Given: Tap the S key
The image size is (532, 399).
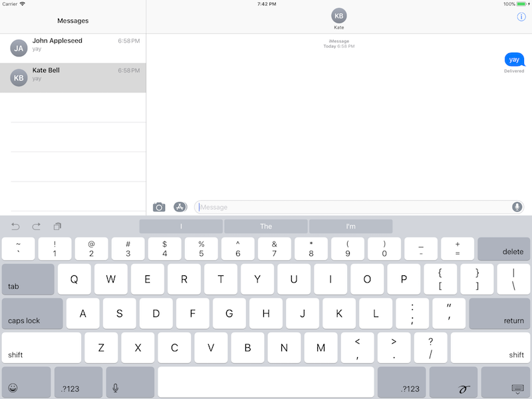Looking at the screenshot, I should [120, 313].
